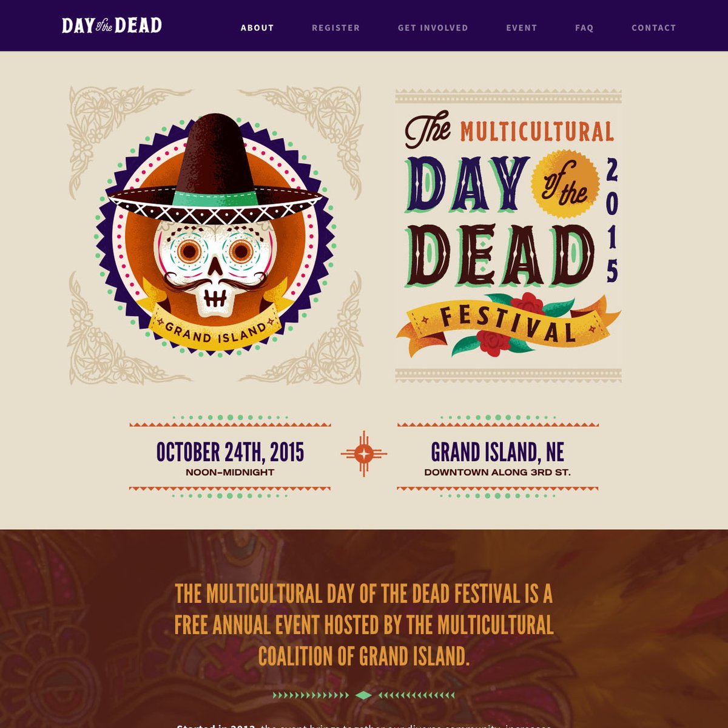Click the green diamond divider ornament
The image size is (728, 728).
363,695
